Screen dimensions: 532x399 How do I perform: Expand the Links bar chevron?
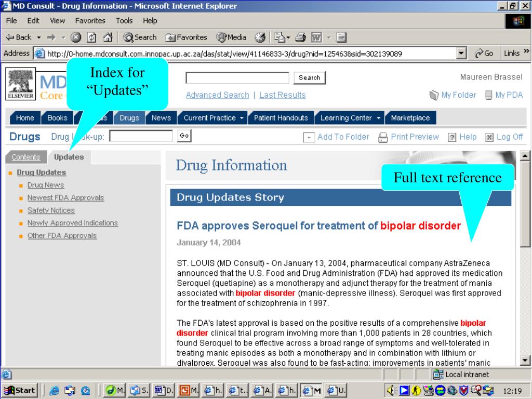526,51
